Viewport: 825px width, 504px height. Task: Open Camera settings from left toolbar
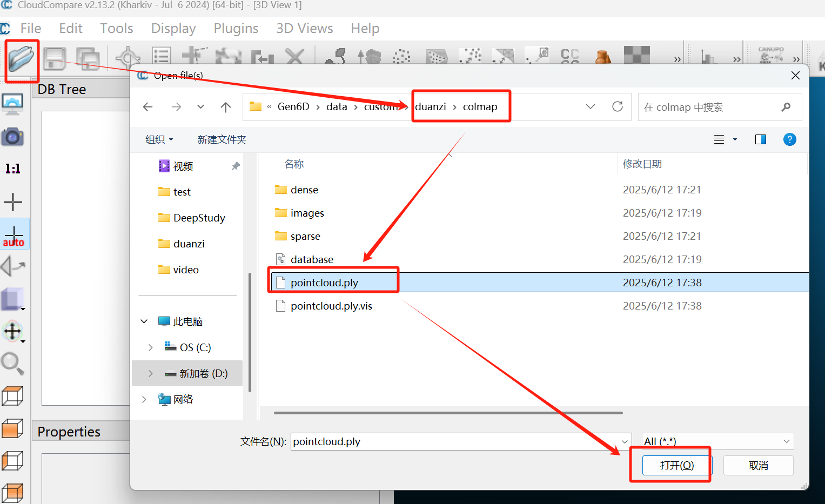pyautogui.click(x=12, y=137)
